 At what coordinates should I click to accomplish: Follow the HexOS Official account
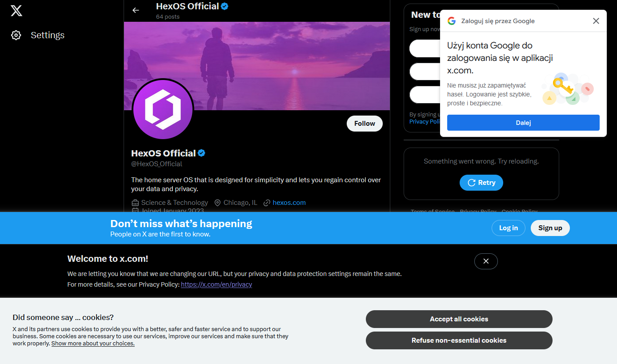(x=365, y=124)
